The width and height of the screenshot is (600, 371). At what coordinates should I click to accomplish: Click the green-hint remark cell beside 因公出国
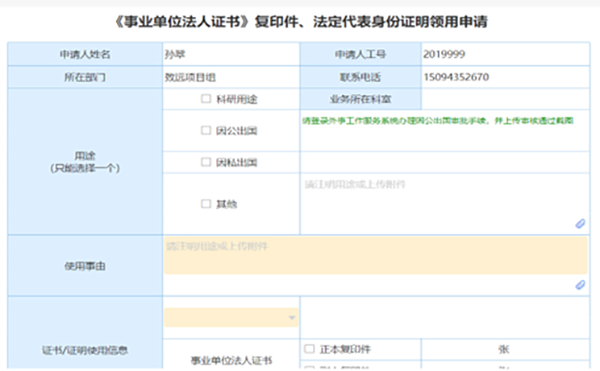pyautogui.click(x=445, y=130)
